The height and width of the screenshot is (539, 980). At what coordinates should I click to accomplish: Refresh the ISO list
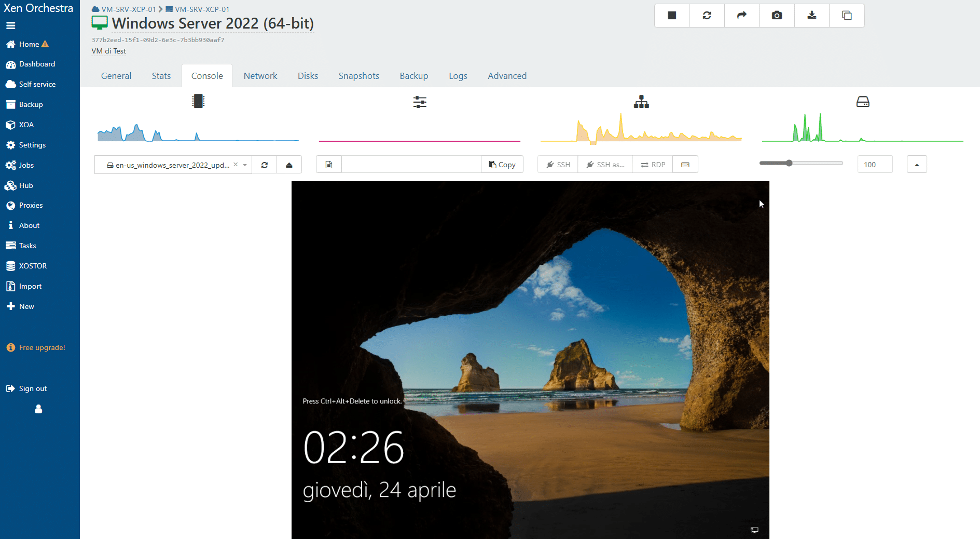click(x=265, y=165)
